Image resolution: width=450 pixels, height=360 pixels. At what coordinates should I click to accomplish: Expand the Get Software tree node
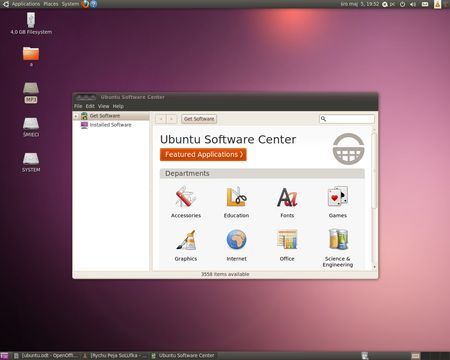[x=76, y=116]
